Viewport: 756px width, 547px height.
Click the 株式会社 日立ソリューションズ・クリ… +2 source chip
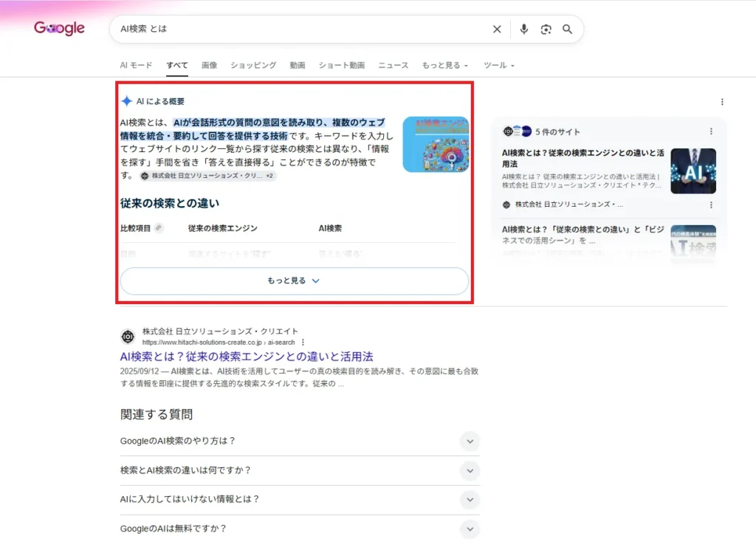pos(207,176)
